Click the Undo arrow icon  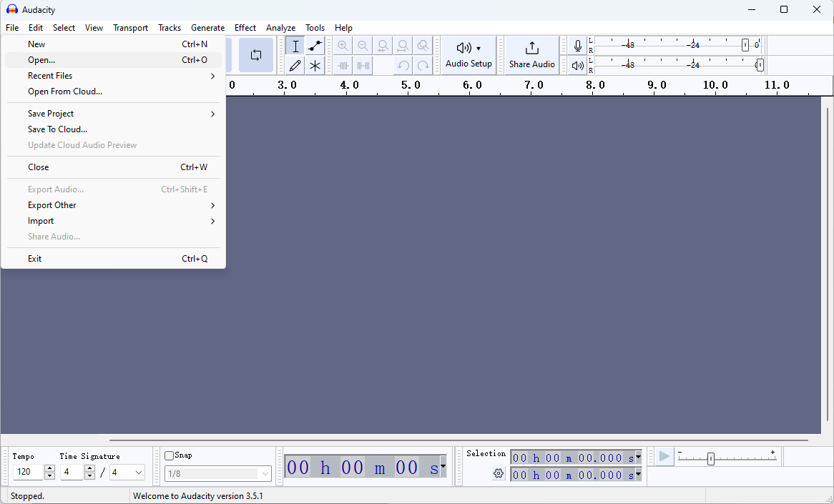tap(403, 66)
